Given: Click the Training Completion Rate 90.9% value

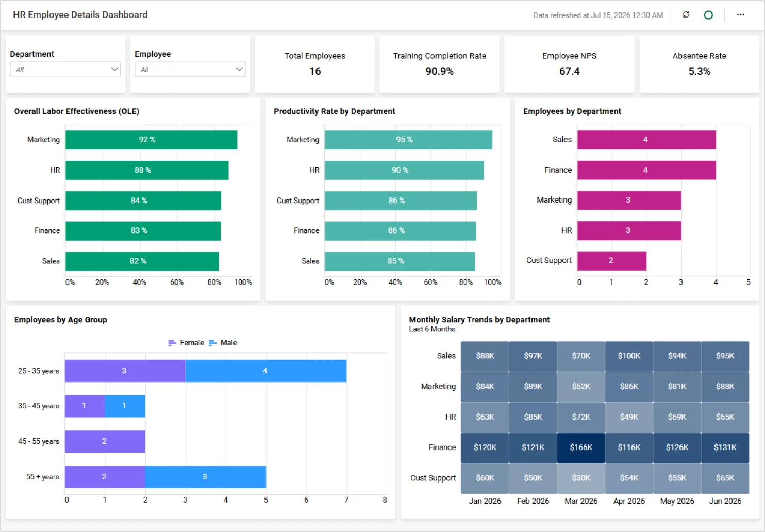Looking at the screenshot, I should point(439,71).
